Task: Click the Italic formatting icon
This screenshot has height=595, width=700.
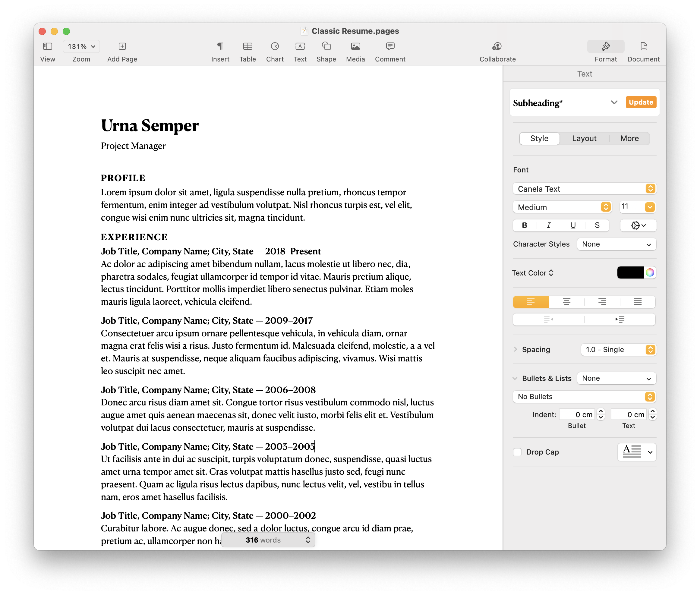Action: [x=548, y=225]
